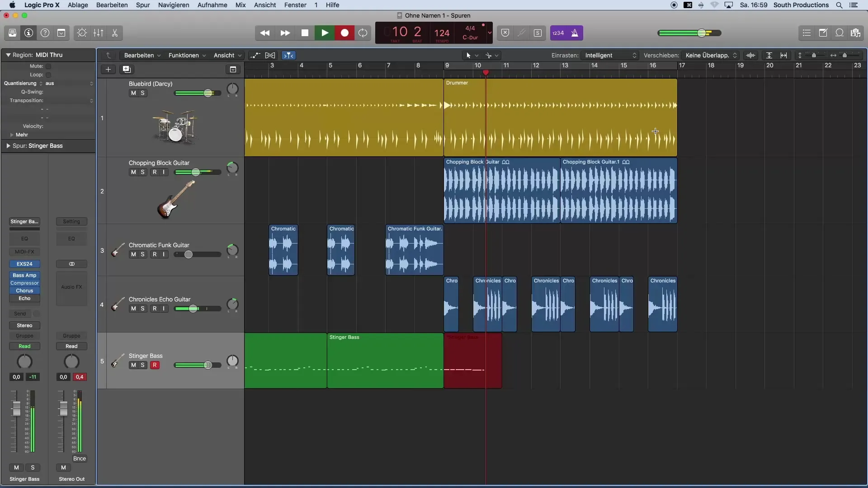Image resolution: width=868 pixels, height=488 pixels.
Task: Click the global tracks button in header
Action: pos(233,69)
